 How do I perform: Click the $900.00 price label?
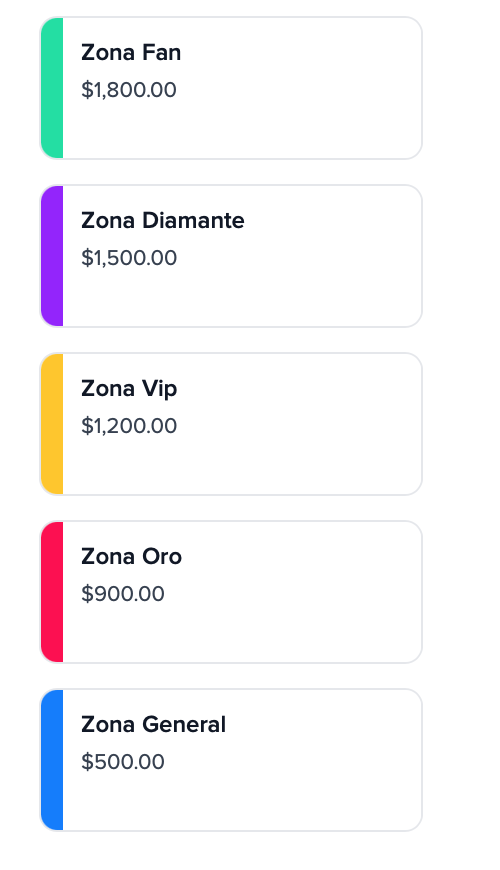point(123,594)
